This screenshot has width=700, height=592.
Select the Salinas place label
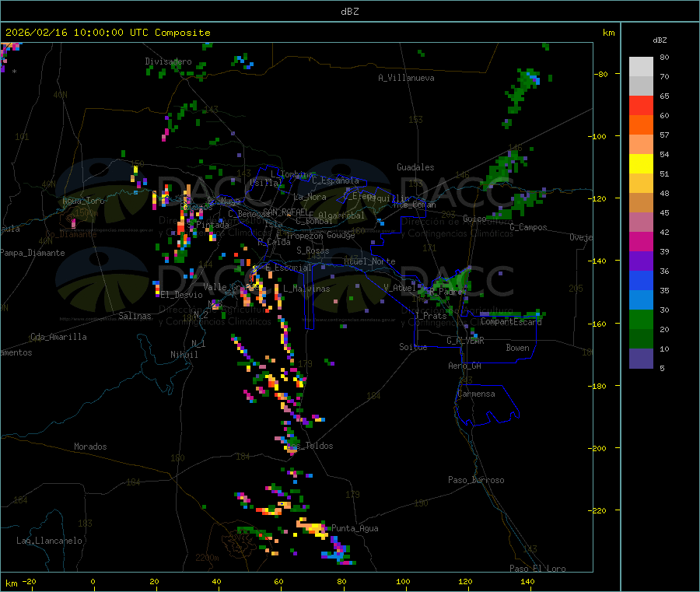135,316
